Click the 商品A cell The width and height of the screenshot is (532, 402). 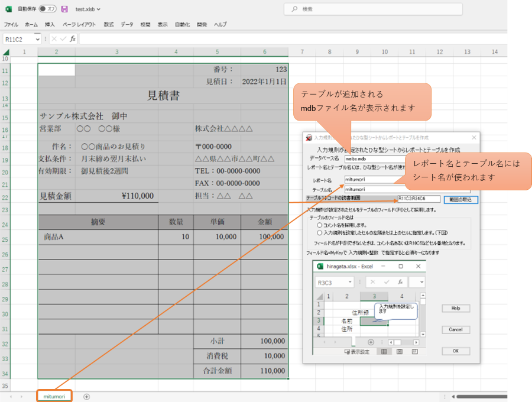coord(98,237)
